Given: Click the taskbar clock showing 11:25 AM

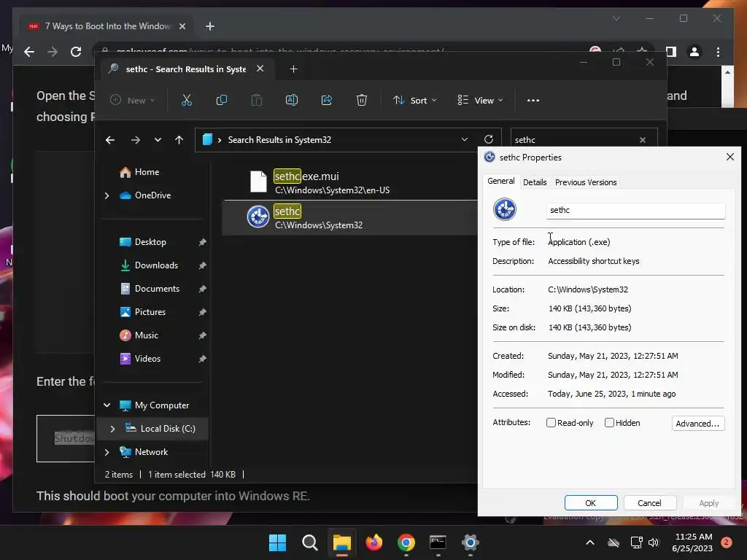Looking at the screenshot, I should [692, 542].
